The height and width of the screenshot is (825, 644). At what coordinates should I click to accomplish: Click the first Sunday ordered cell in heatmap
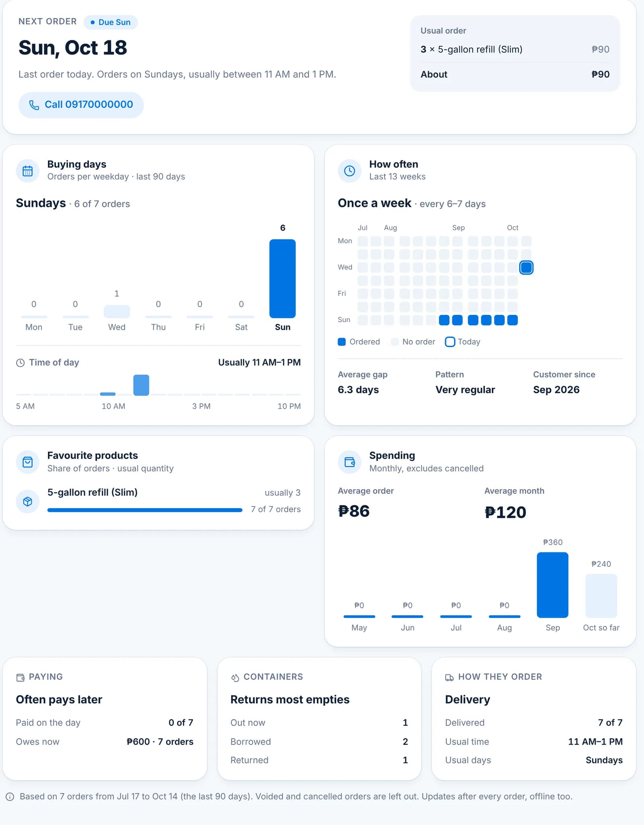[x=444, y=320]
